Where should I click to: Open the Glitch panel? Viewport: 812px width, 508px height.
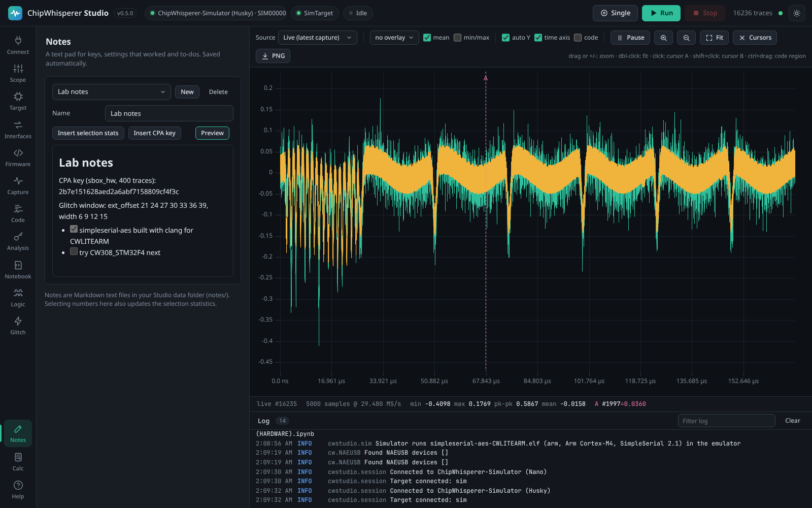[x=18, y=326]
